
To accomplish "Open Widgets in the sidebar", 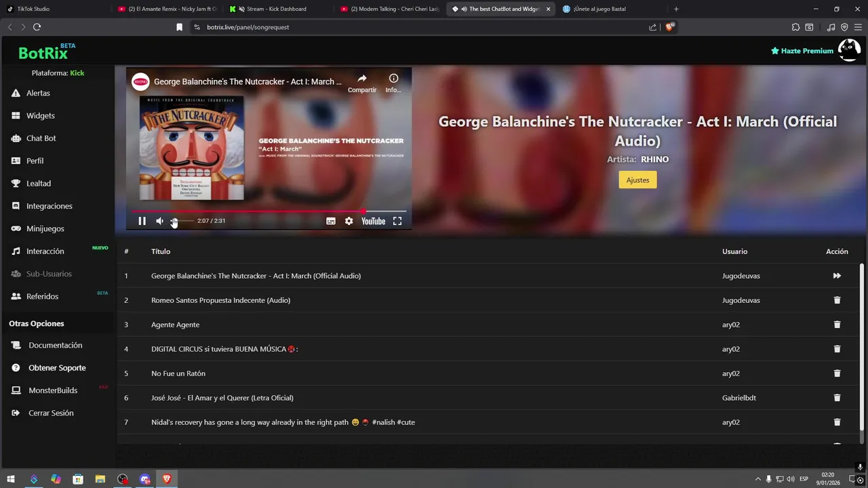I will 40,116.
